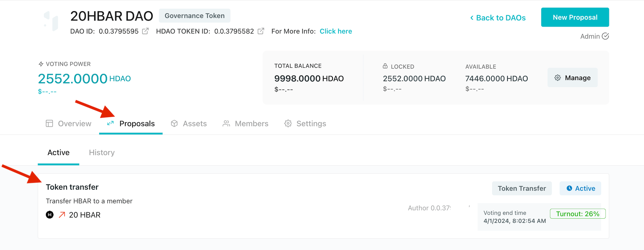Go back using the Back to DAOs chevron

click(x=472, y=18)
